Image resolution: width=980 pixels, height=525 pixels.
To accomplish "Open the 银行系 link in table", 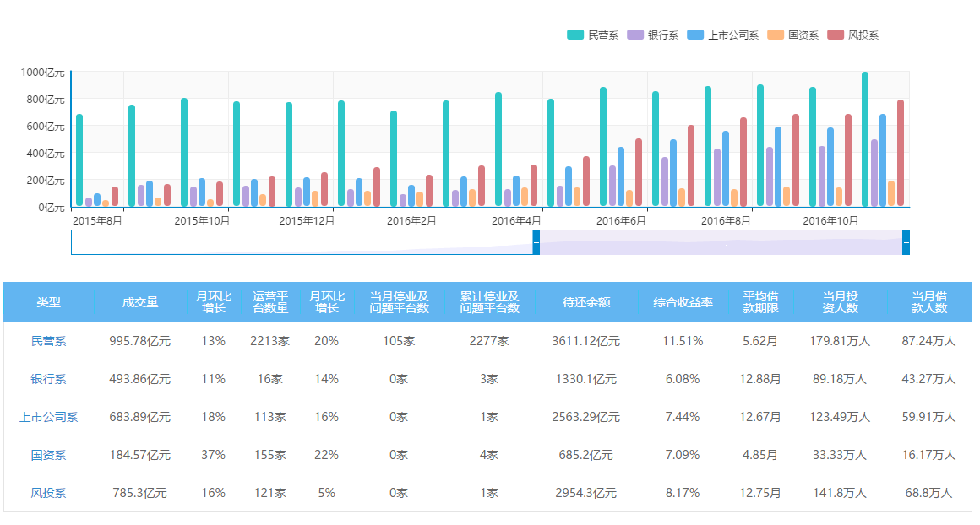I will [48, 379].
